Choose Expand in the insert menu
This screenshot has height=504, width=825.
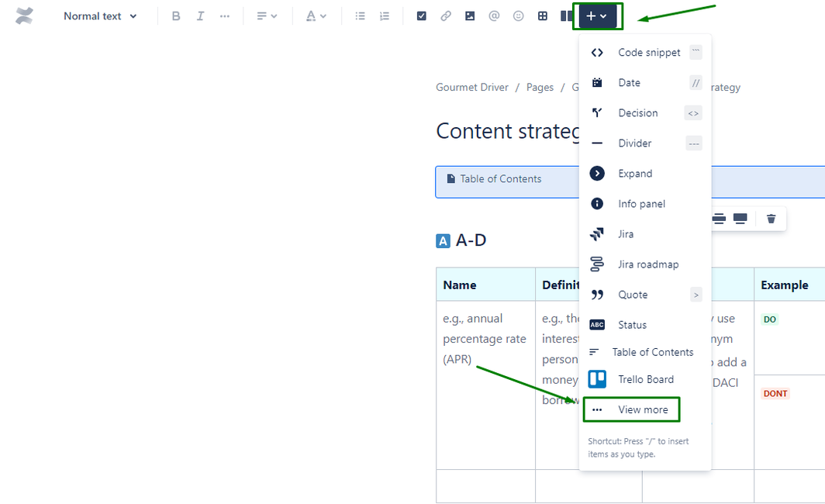tap(645, 174)
